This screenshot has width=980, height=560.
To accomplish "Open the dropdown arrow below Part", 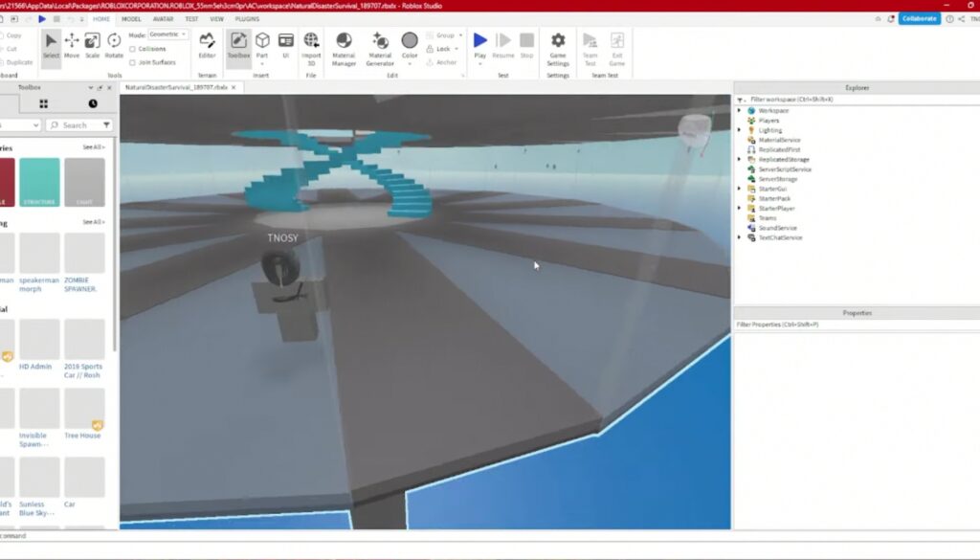I will (262, 64).
